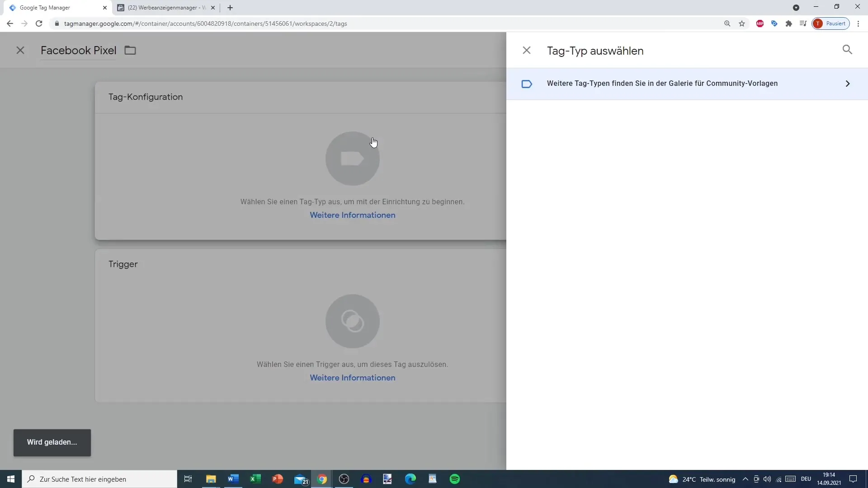Go forward in browser history
The image size is (868, 488).
pyautogui.click(x=24, y=23)
